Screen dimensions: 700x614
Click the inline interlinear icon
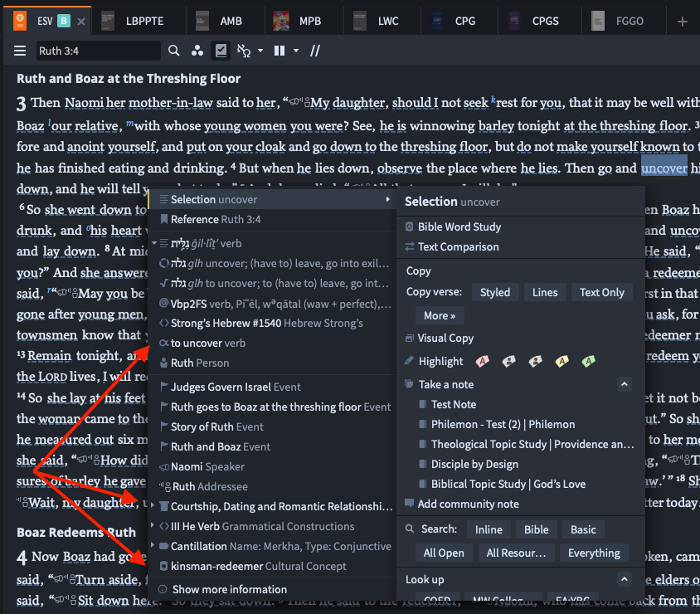click(x=244, y=51)
